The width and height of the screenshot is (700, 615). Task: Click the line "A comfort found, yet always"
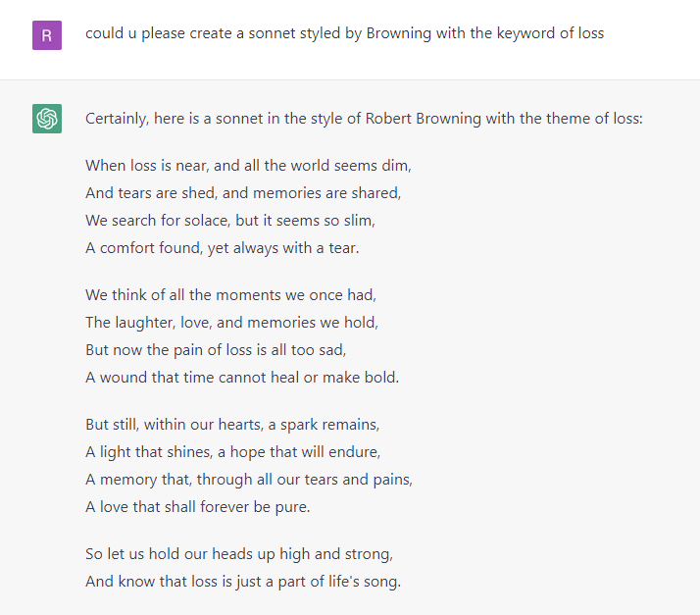pyautogui.click(x=223, y=247)
